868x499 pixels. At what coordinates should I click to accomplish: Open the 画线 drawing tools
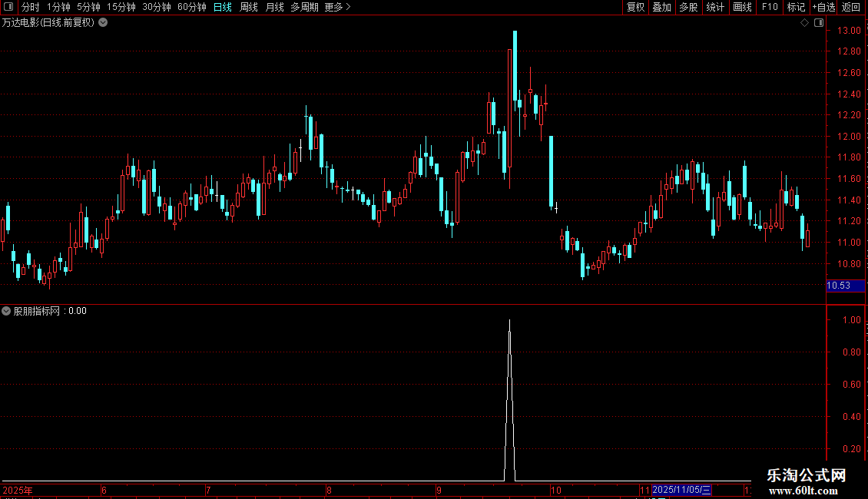[x=742, y=7]
